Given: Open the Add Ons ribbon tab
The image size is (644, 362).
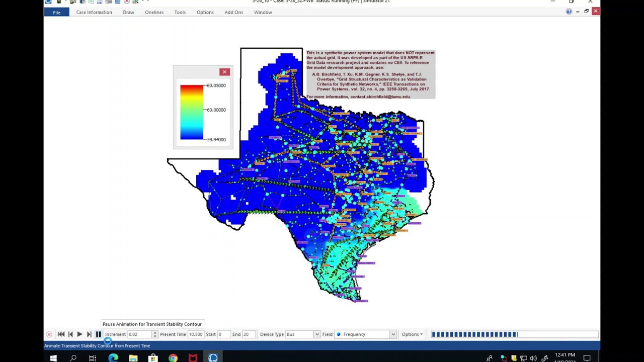Looking at the screenshot, I should (x=233, y=12).
